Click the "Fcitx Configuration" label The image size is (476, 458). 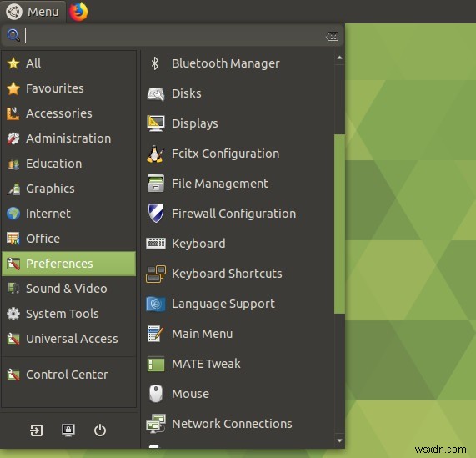(x=226, y=154)
